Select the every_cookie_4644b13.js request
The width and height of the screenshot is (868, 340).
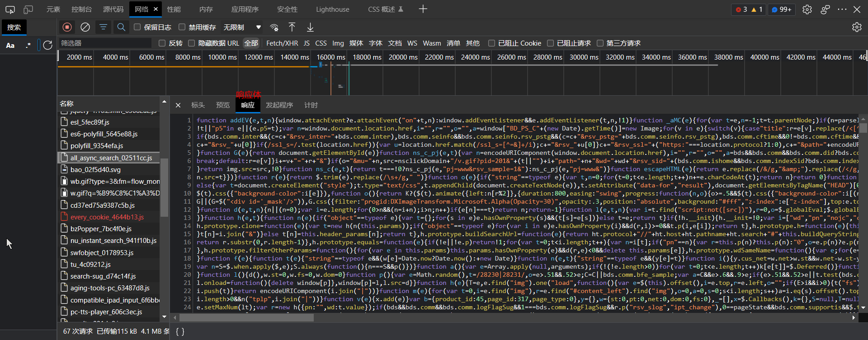(107, 217)
